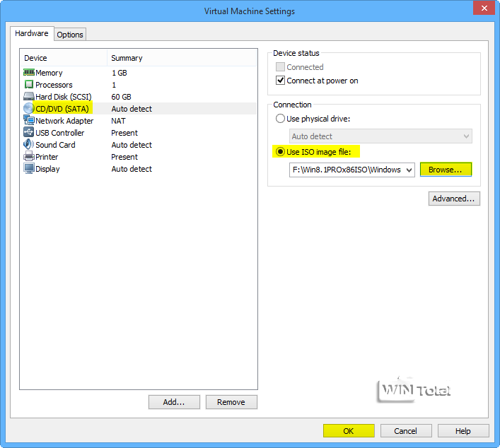
Task: Open the Auto detect physical drive dropdown
Action: pyautogui.click(x=380, y=136)
